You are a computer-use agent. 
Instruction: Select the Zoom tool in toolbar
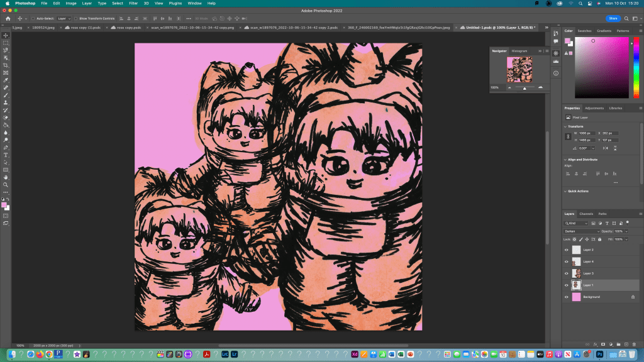(6, 185)
